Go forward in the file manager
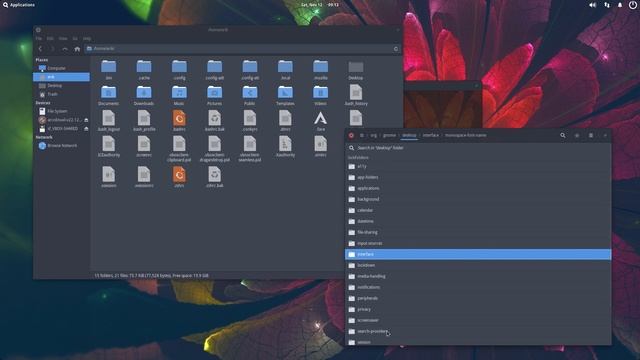 [52, 49]
